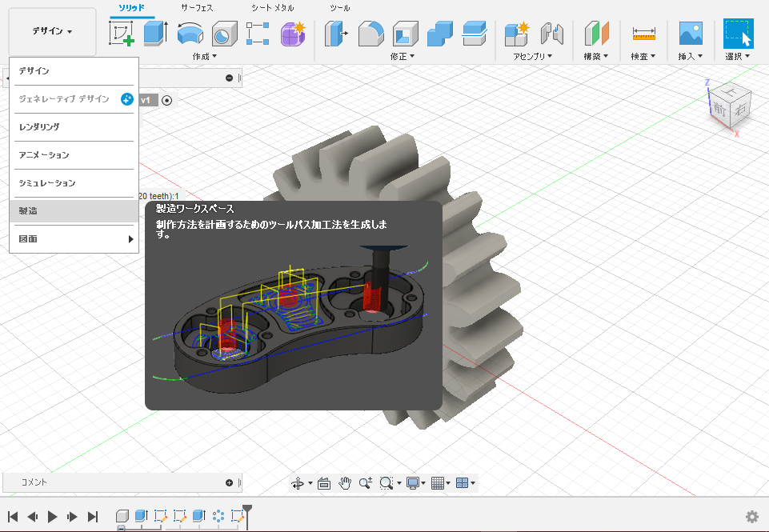This screenshot has width=769, height=532.
Task: Click the circular pattern feature in the timeline
Action: [218, 516]
